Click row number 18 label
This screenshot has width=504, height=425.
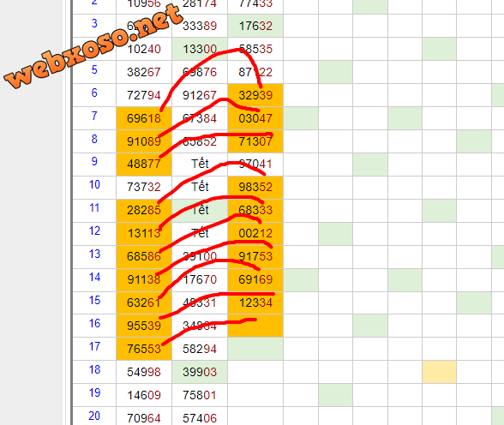(x=94, y=369)
